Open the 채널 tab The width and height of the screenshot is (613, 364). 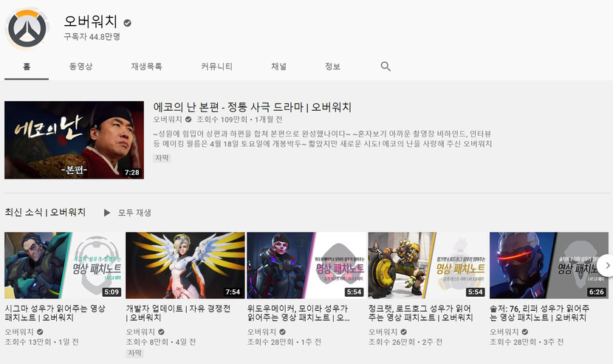pyautogui.click(x=278, y=66)
